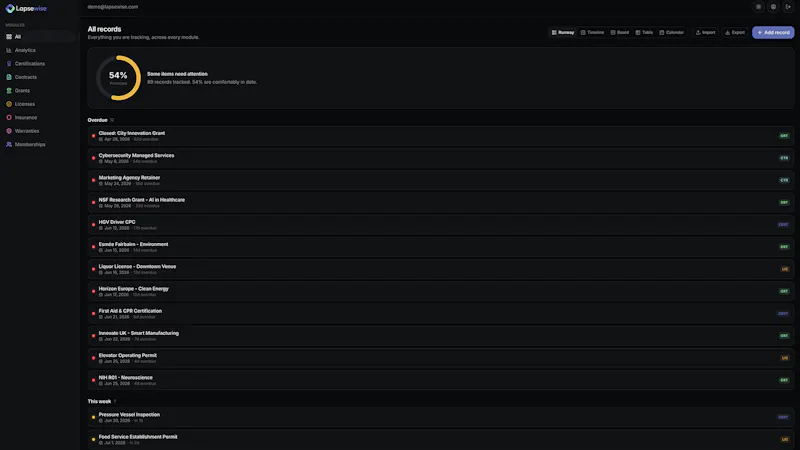The width and height of the screenshot is (800, 450).
Task: Open NSF Research Grant - AI in Healthcare
Action: tap(440, 203)
